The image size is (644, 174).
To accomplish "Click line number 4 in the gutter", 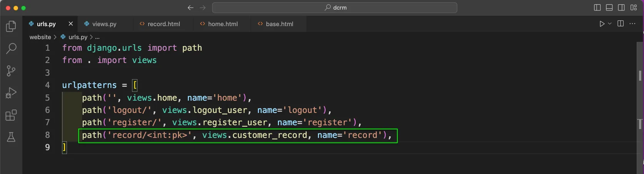I will point(47,85).
